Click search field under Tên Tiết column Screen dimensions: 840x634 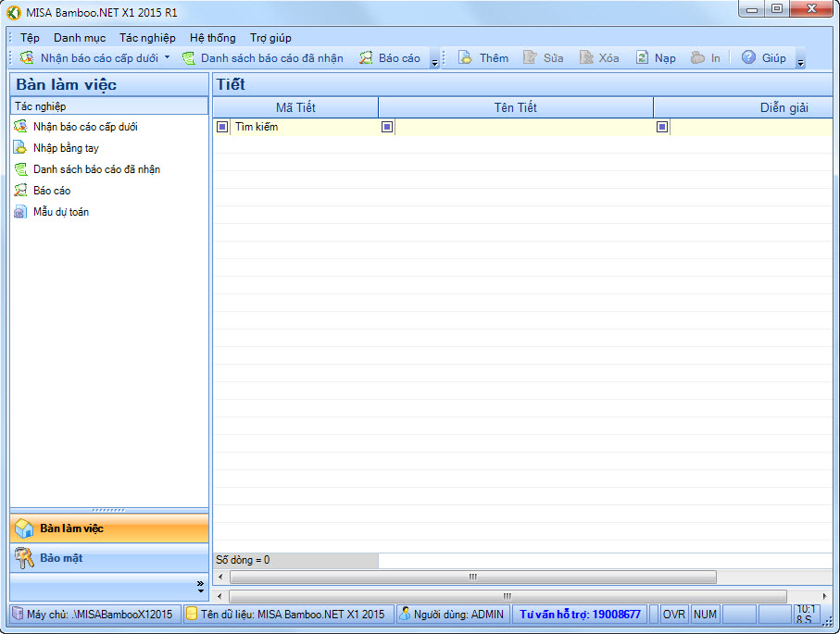point(524,127)
